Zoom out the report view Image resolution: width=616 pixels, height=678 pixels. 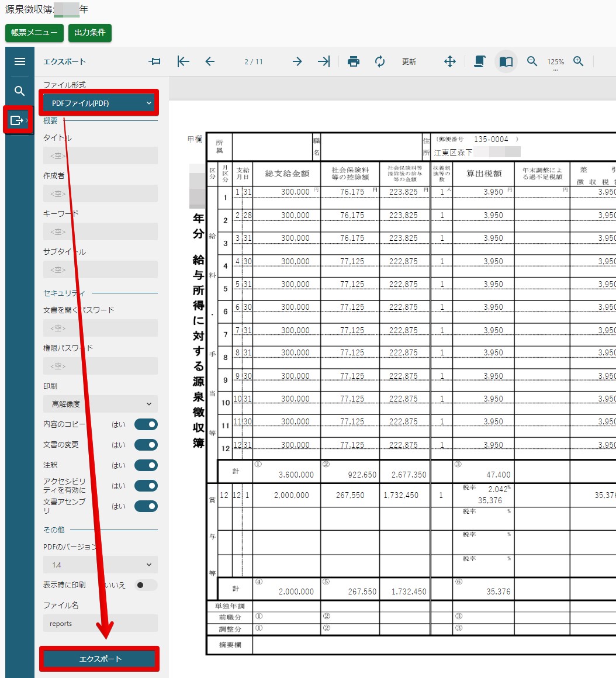click(x=532, y=61)
